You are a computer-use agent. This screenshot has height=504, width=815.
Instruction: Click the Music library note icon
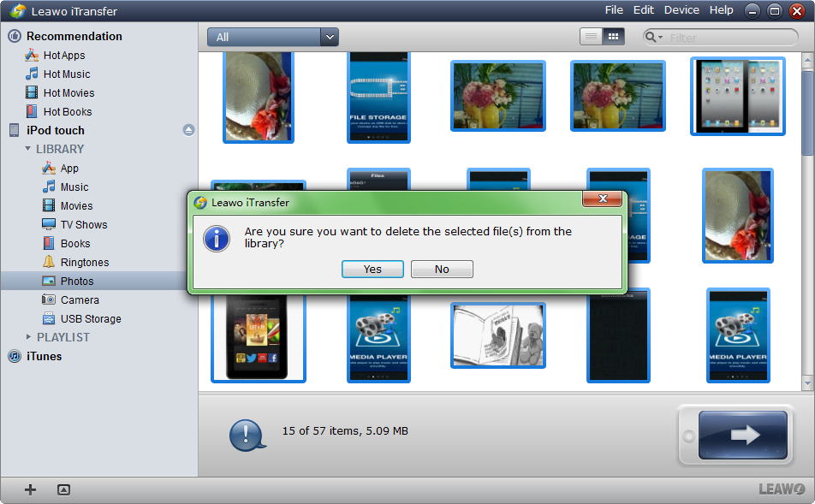click(49, 187)
